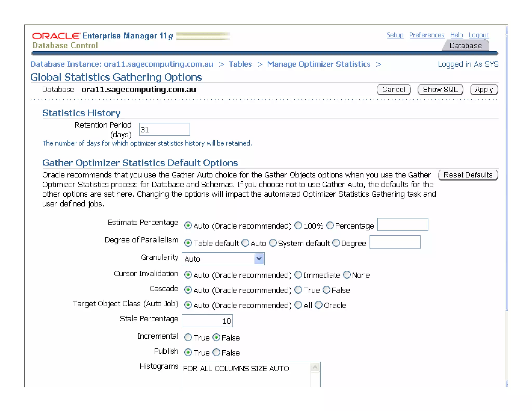
Task: Click the Show SQL button
Action: pyautogui.click(x=440, y=90)
